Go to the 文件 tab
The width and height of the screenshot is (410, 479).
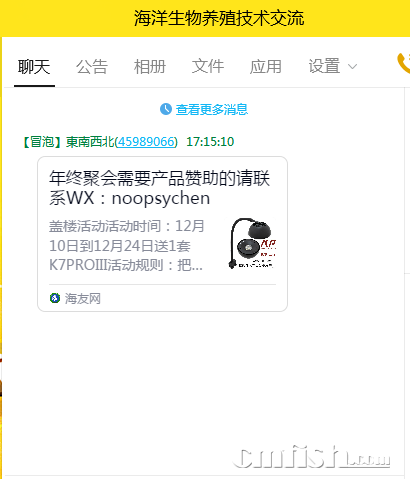[208, 66]
